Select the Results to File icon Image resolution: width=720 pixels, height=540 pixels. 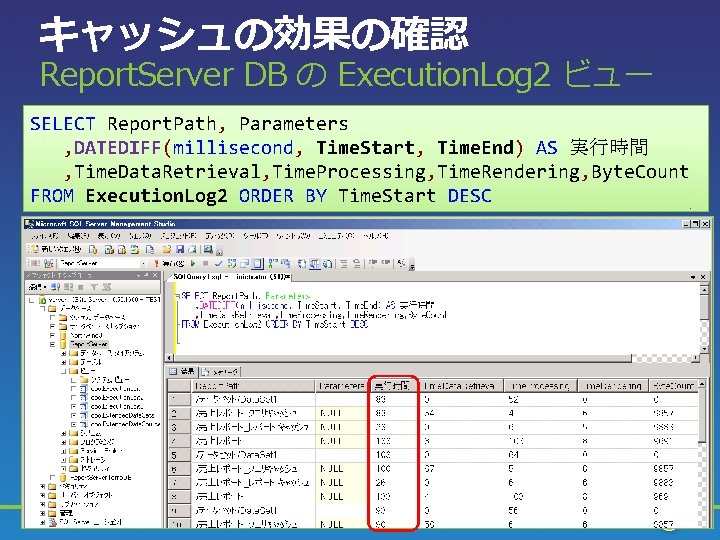[327, 264]
